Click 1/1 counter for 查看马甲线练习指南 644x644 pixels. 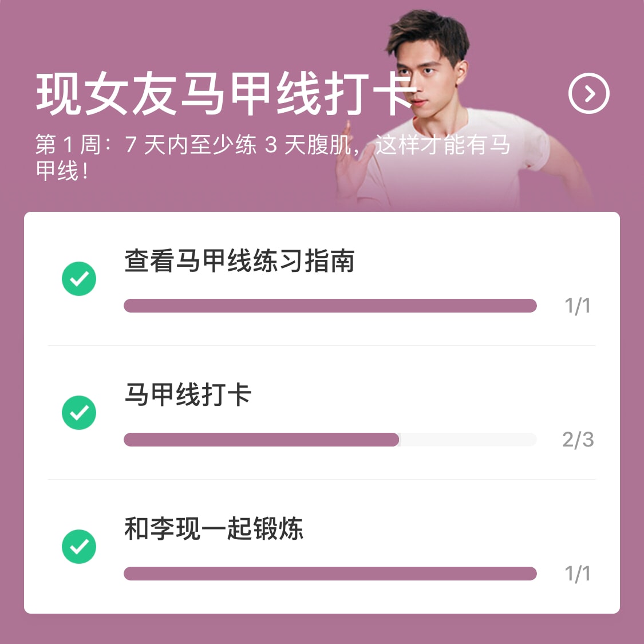point(577,306)
